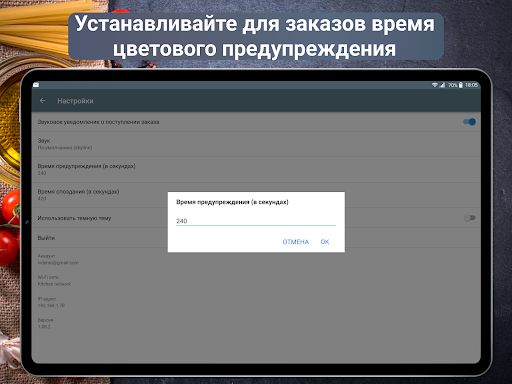Tap the 18:05 clock in the status bar

(x=471, y=85)
